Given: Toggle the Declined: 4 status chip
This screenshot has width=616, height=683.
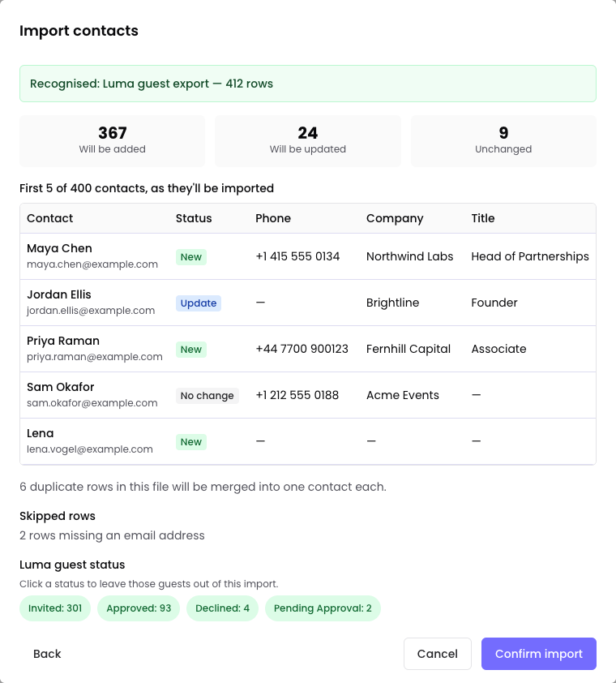Looking at the screenshot, I should 222,608.
